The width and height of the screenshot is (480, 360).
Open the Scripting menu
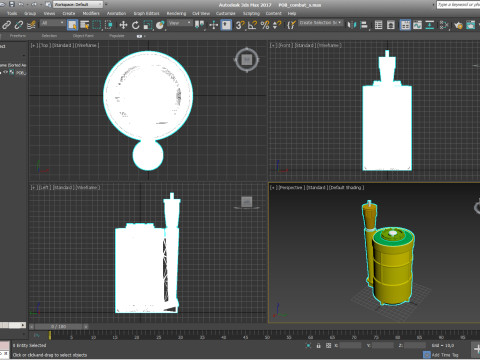click(251, 13)
